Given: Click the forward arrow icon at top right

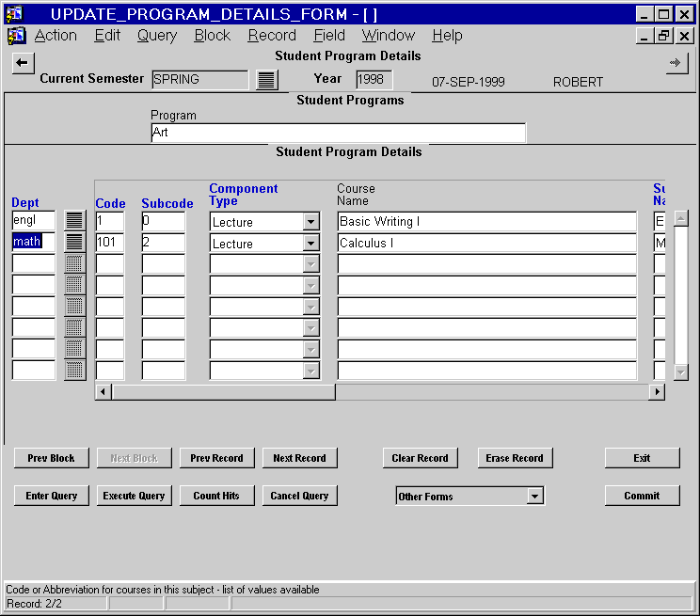Looking at the screenshot, I should pos(676,62).
